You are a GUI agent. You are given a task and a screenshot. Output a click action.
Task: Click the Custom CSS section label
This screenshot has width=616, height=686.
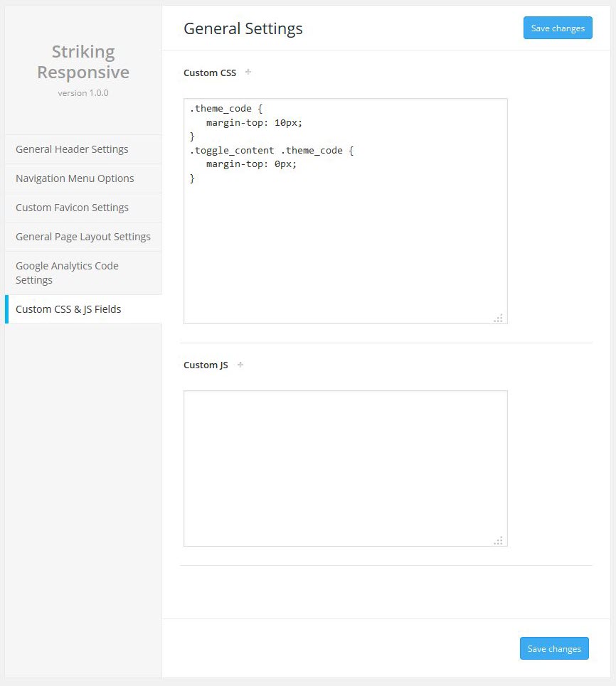[x=209, y=72]
